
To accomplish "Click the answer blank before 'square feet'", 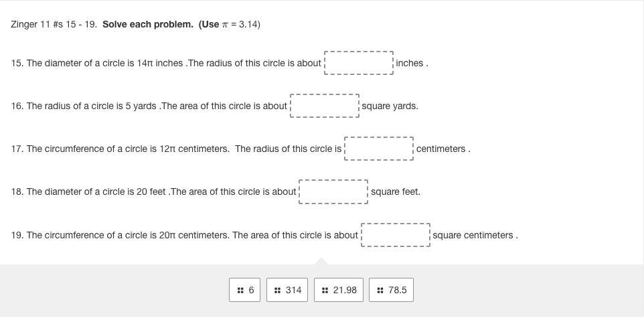I will [x=333, y=191].
